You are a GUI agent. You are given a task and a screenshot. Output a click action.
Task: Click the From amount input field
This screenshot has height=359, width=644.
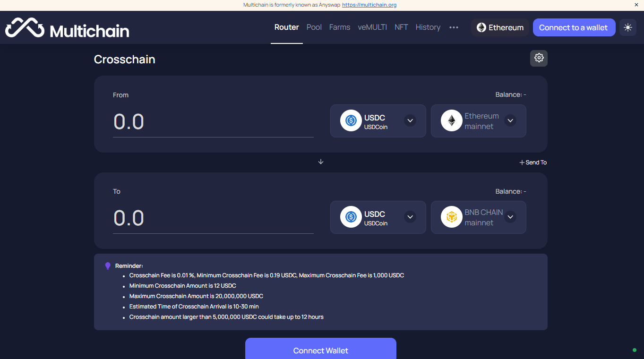[213, 122]
